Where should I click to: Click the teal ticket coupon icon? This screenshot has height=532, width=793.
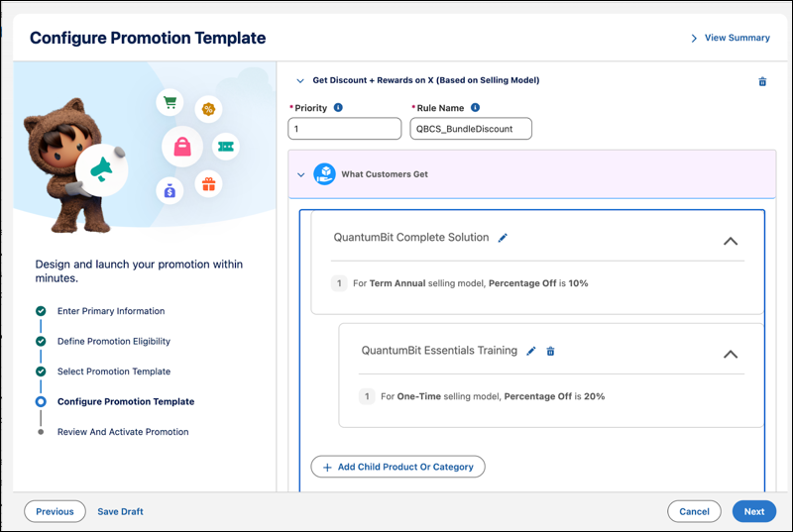tap(226, 147)
